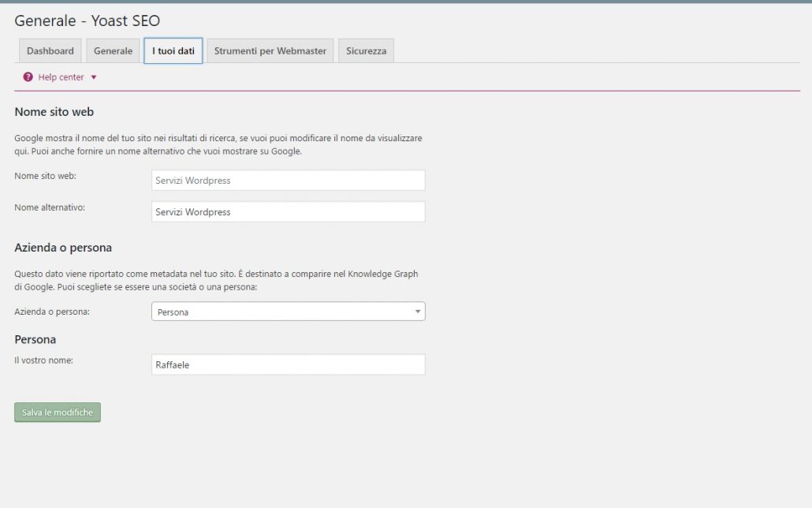
Task: Open the Azienda o persona dropdown
Action: (288, 312)
